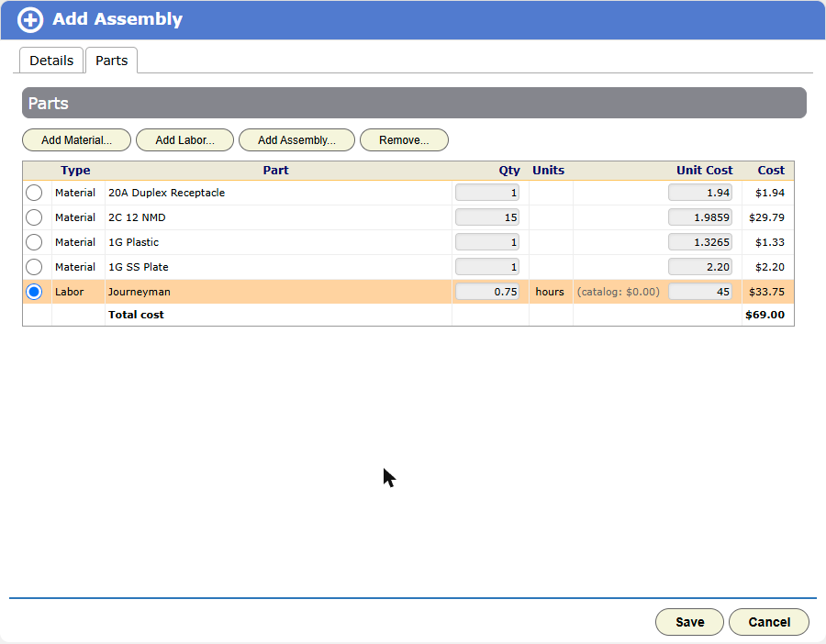Screen dimensions: 826x644
Task: Click the Total cost label
Action: [x=136, y=315]
